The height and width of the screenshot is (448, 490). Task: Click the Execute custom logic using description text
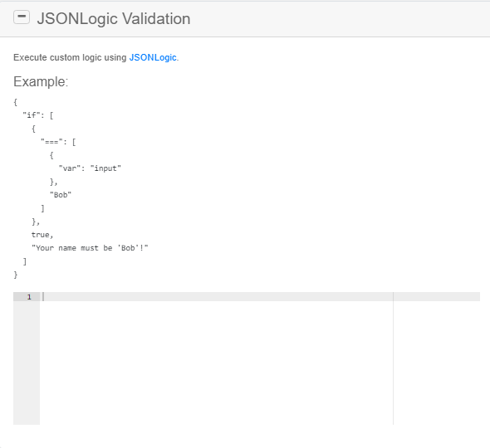tap(70, 57)
